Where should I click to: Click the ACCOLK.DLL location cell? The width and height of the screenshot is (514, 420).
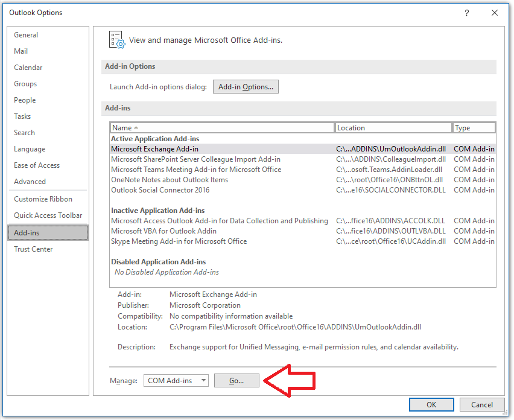[390, 221]
